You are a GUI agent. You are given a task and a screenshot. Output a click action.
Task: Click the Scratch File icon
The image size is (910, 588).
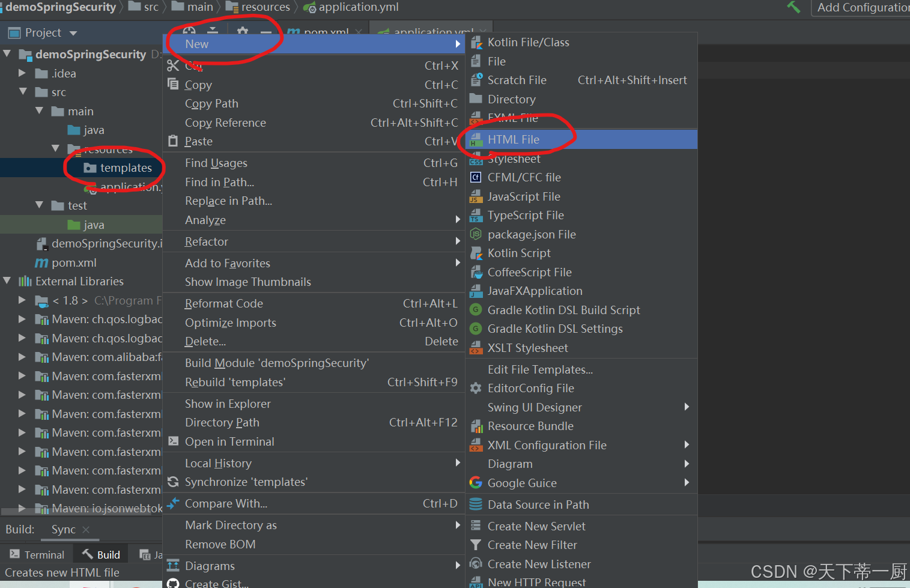click(x=476, y=80)
